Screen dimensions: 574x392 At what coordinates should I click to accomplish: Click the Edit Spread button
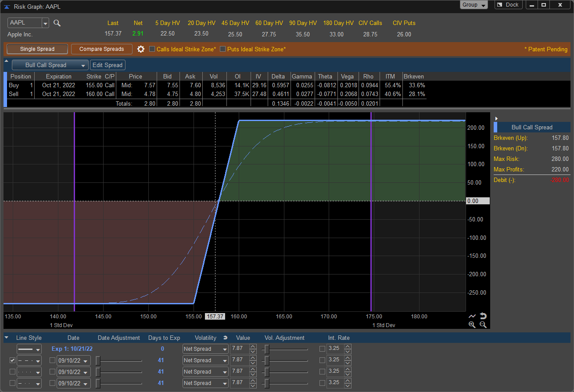click(x=108, y=65)
